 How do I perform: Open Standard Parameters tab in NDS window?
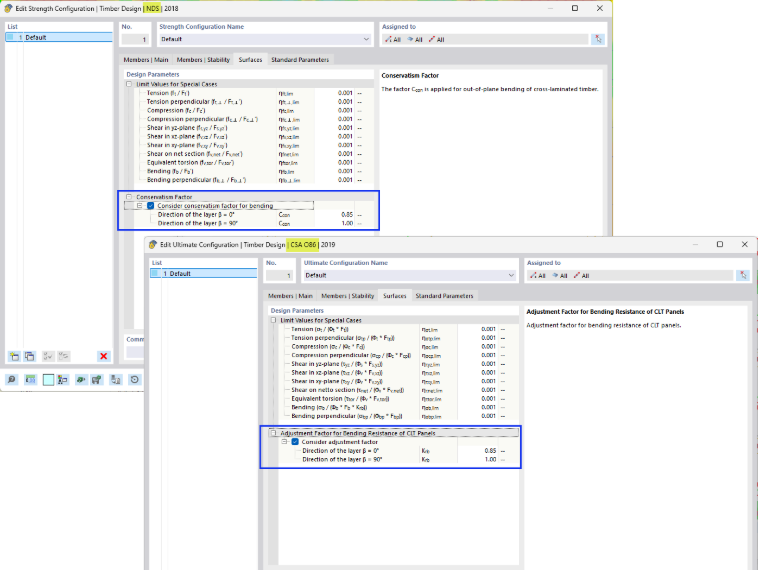click(x=300, y=60)
